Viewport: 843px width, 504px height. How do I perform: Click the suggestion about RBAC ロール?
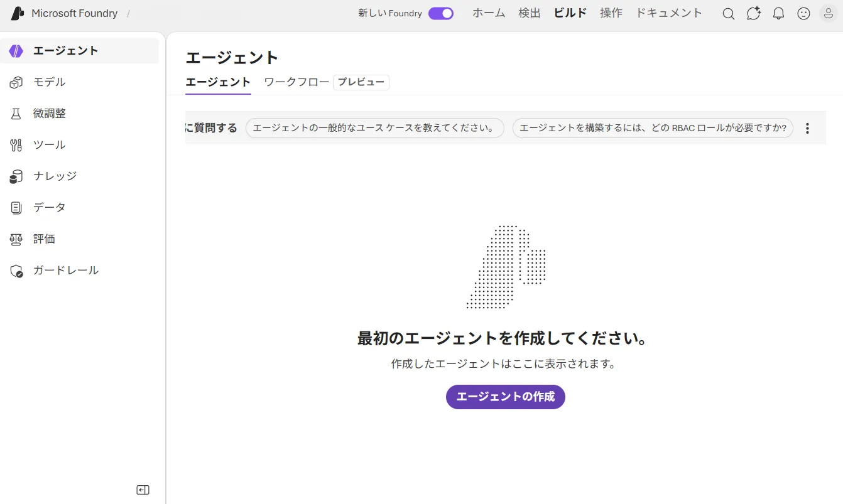click(653, 128)
